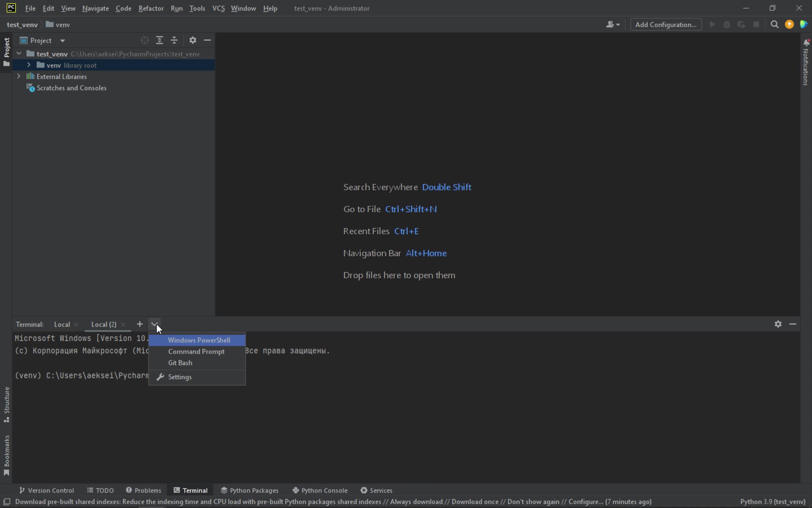This screenshot has width=812, height=508.
Task: Open the Refactor menu
Action: click(151, 8)
